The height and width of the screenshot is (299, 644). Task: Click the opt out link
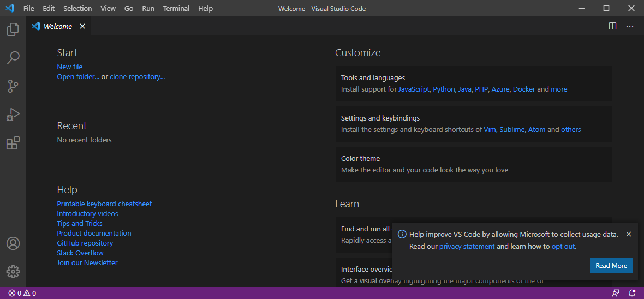coord(563,247)
